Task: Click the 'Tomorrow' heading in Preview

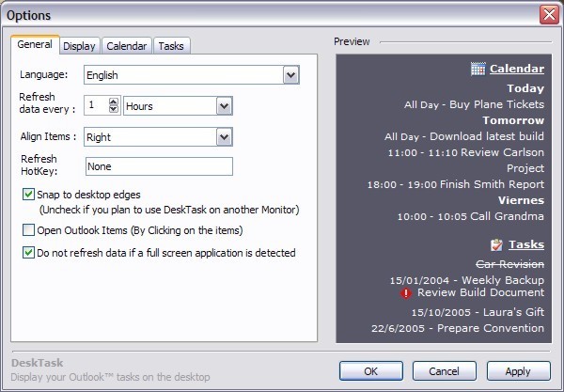Action: [513, 120]
